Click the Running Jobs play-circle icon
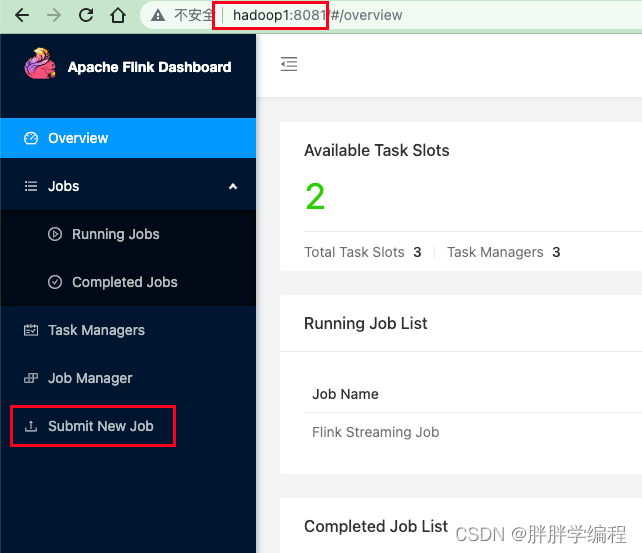This screenshot has height=553, width=642. click(x=55, y=234)
